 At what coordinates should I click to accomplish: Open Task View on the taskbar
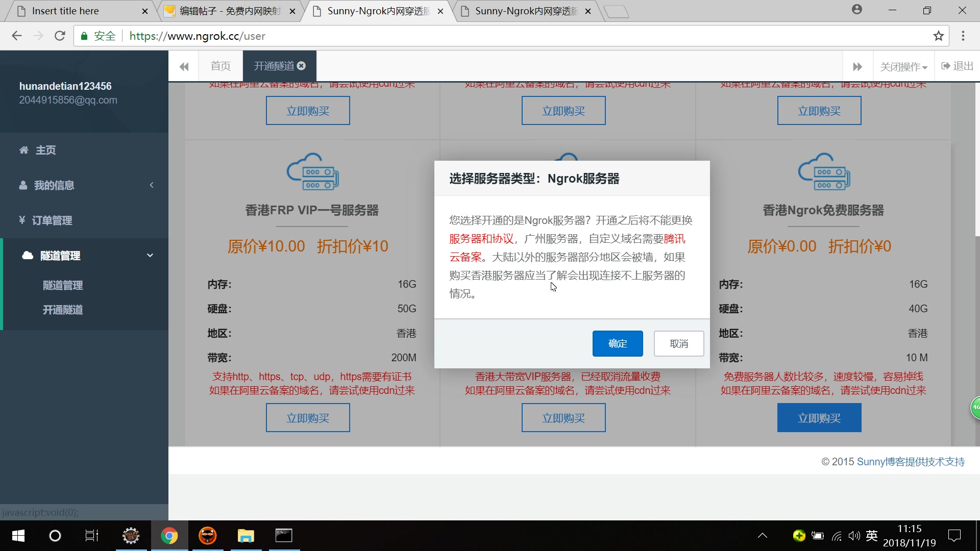point(92,536)
